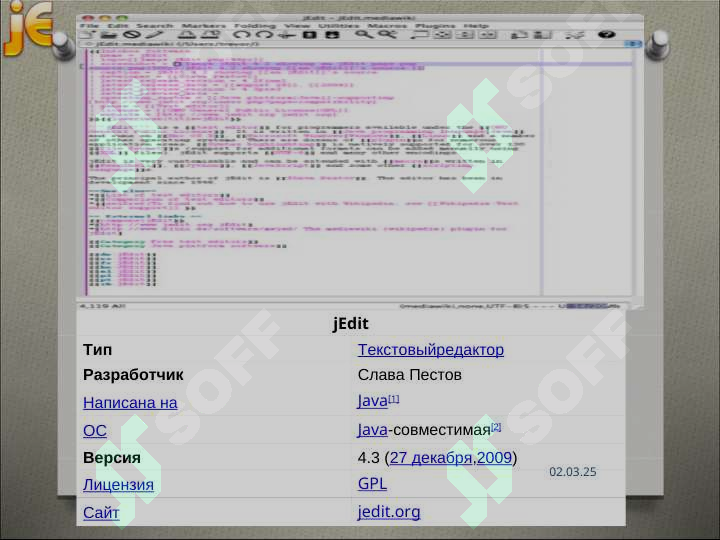The width and height of the screenshot is (720, 540).
Task: Click the jEdit logo in the corner
Action: pos(28,28)
